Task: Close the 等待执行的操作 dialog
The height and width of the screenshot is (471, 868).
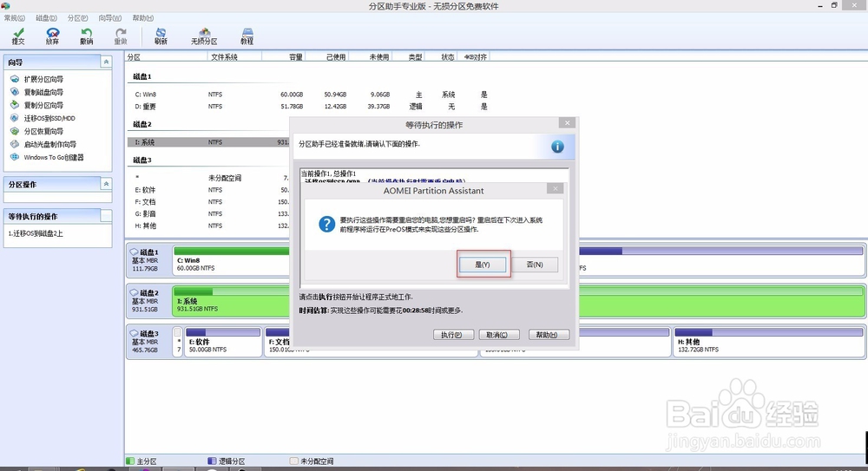Action: (x=567, y=123)
